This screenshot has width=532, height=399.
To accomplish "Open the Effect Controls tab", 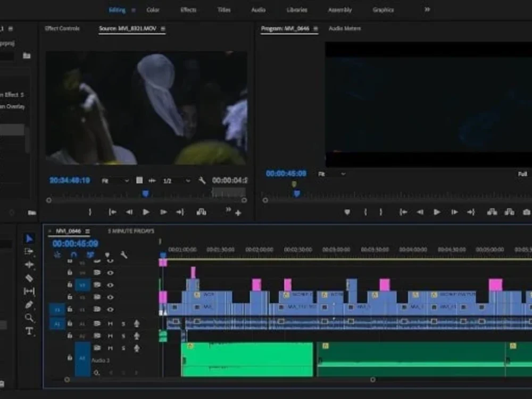I will click(x=62, y=29).
